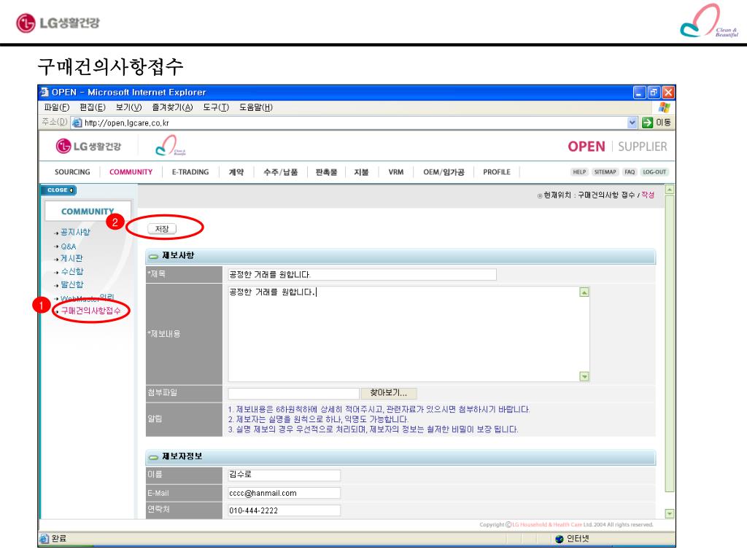
Task: Expand the address bar dropdown arrow
Action: [632, 122]
